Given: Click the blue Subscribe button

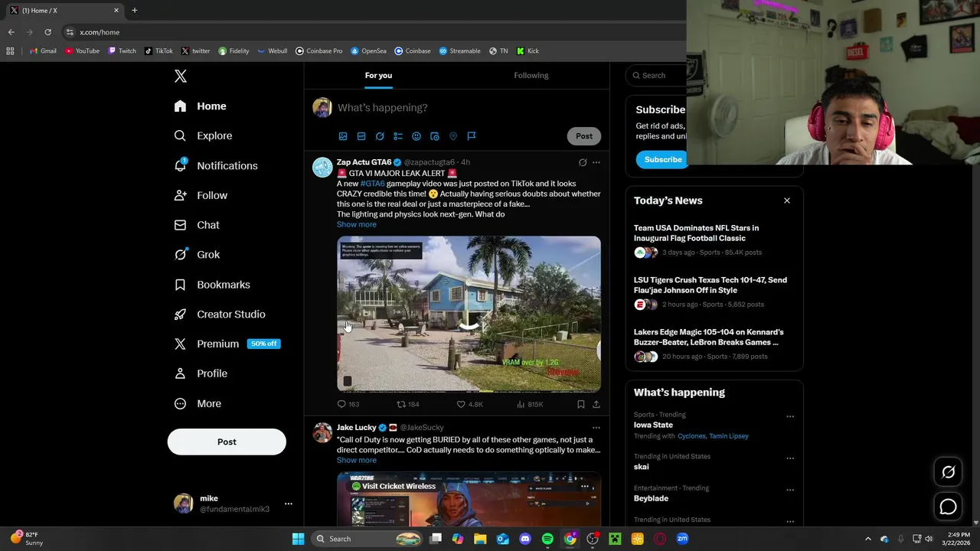Looking at the screenshot, I should pos(662,160).
